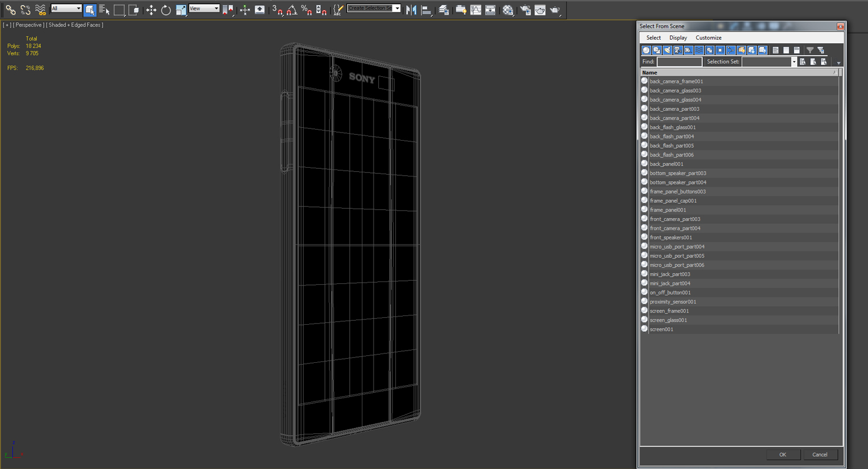The image size is (868, 469).
Task: Click the Bind to Space Warp tool
Action: 40,9
